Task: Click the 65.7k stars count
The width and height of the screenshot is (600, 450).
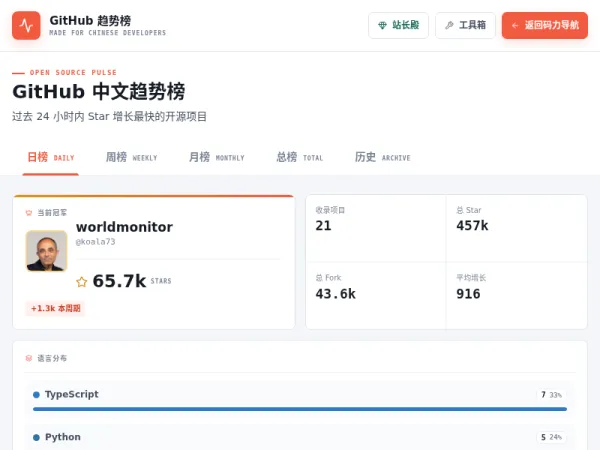Action: coord(119,281)
